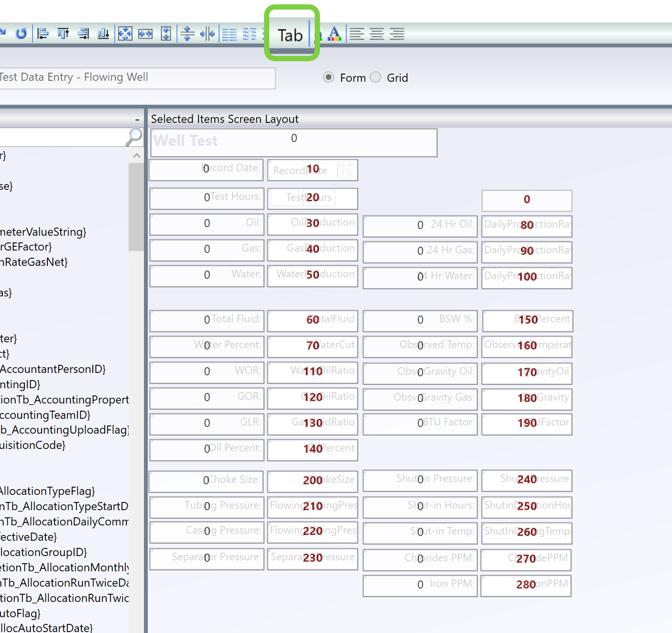Align selected controls to left edges

point(43,33)
